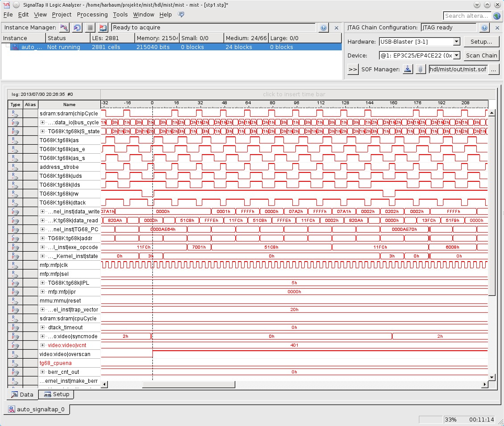
Task: Expand the TG68K:tg68k|IPL group
Action: (x=42, y=283)
